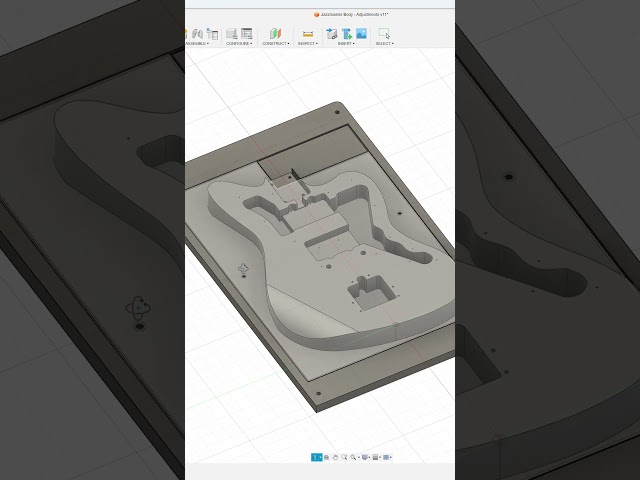Viewport: 640px width, 480px height.
Task: Click the component table icon next to Joint
Action: tap(212, 33)
